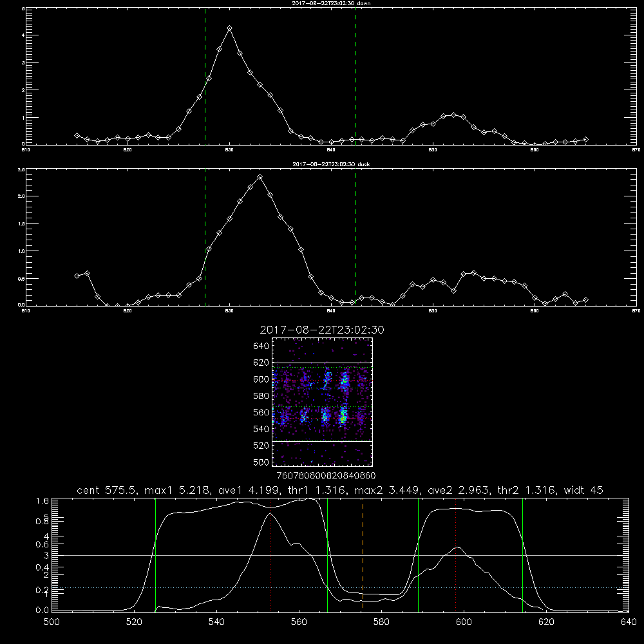The height and width of the screenshot is (644, 644).
Task: Click green dashed line near 828 in dawn plot
Action: point(205,76)
